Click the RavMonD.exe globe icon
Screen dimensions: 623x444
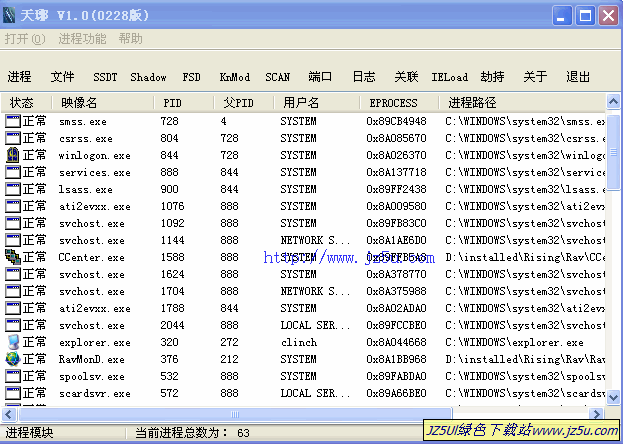coord(13,359)
